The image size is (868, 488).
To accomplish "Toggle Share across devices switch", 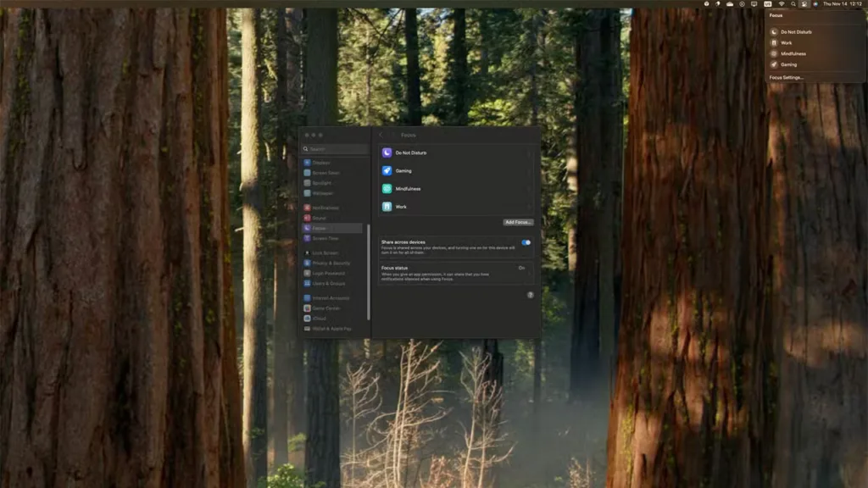I will pyautogui.click(x=526, y=242).
